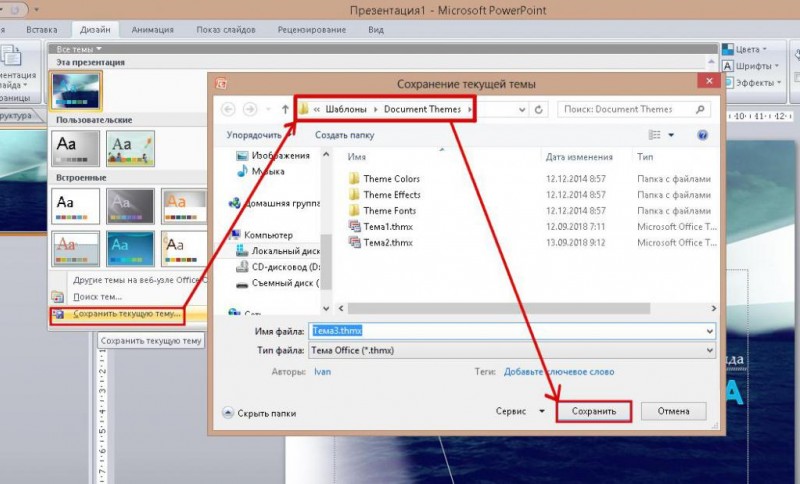Open the dialog help question icon

[x=703, y=135]
